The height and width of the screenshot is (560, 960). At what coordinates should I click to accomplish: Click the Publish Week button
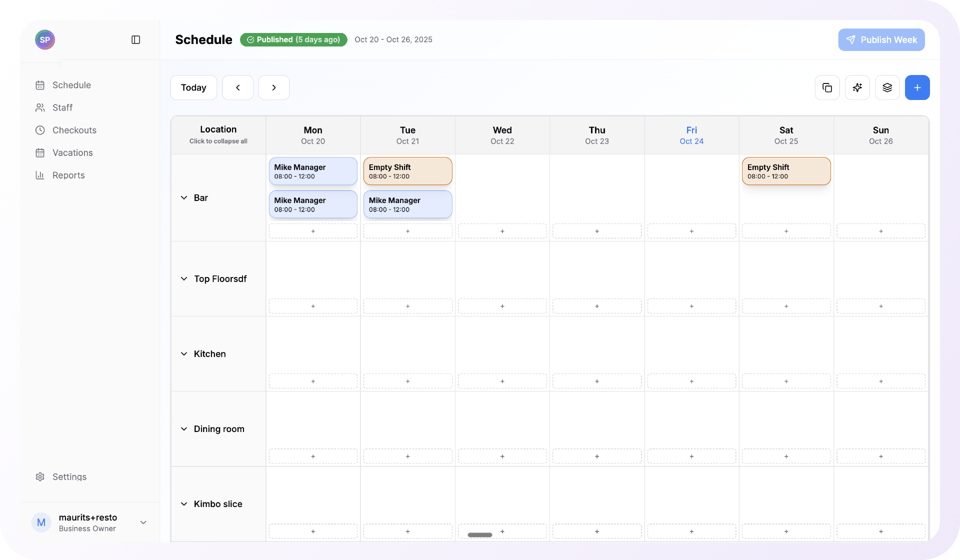pyautogui.click(x=881, y=39)
